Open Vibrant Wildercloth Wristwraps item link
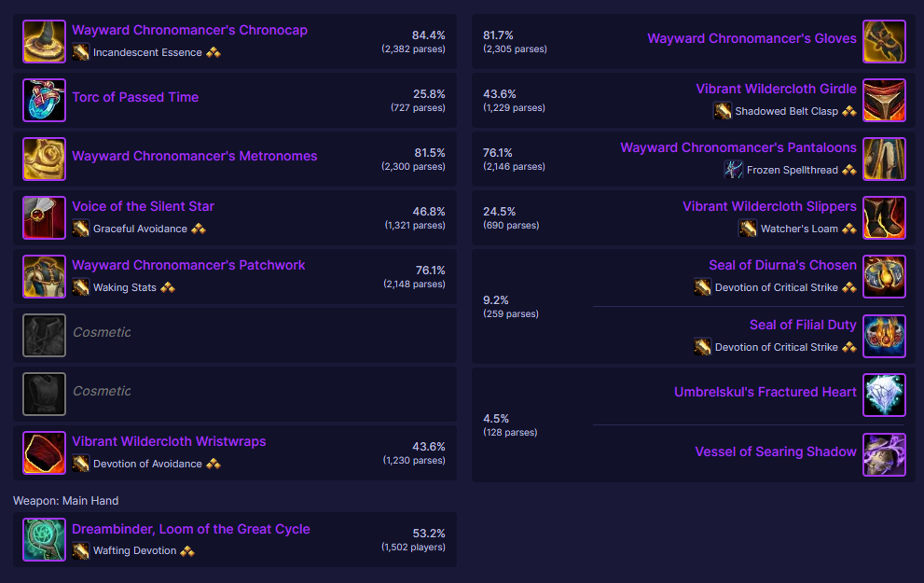924x583 pixels. coord(169,441)
